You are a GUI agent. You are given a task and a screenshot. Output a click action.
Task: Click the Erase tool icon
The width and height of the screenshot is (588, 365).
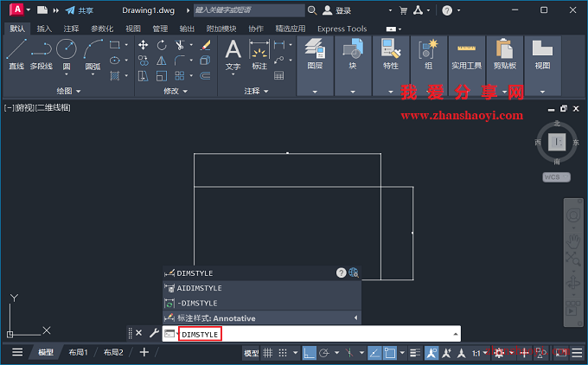pyautogui.click(x=205, y=45)
